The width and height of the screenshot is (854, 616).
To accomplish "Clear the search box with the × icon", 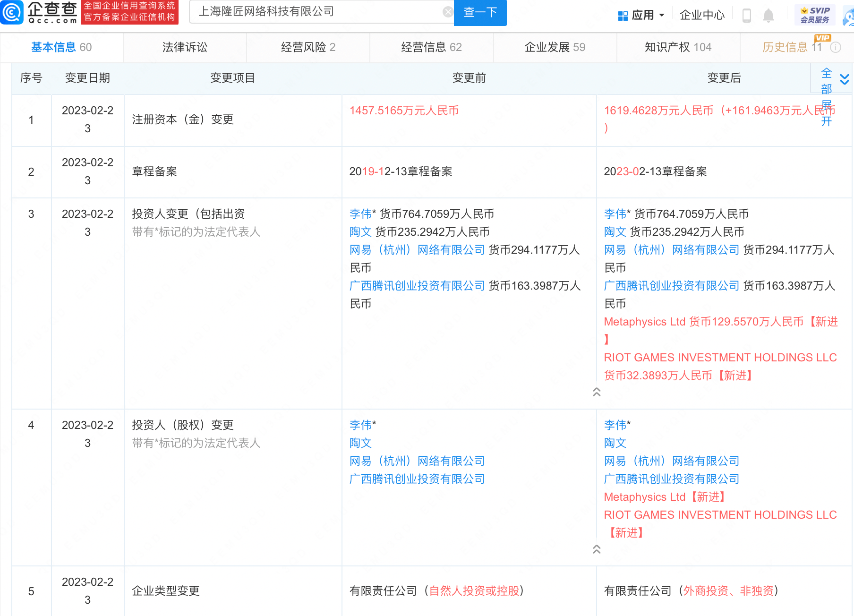I will (x=448, y=11).
